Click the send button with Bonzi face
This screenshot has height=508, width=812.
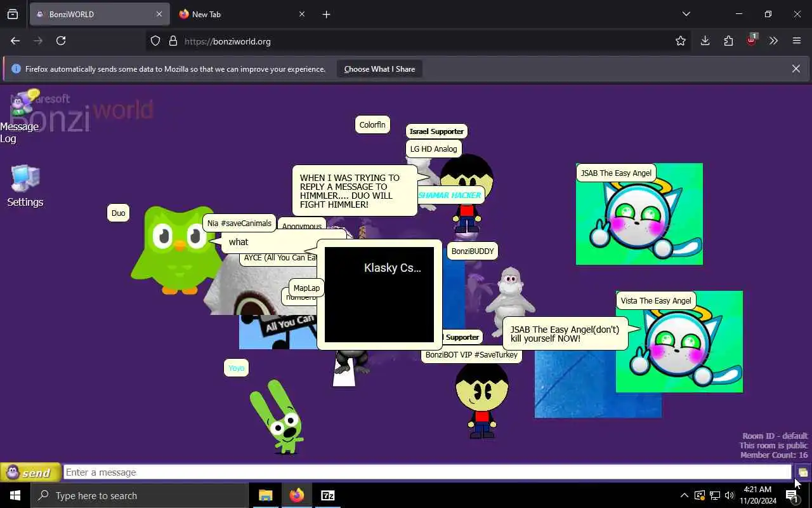point(30,472)
